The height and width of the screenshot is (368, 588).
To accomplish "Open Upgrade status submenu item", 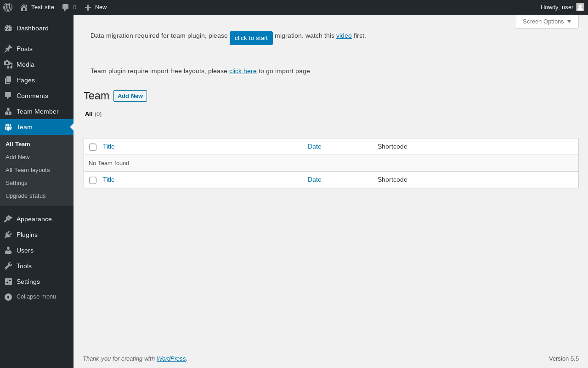I will pos(26,196).
